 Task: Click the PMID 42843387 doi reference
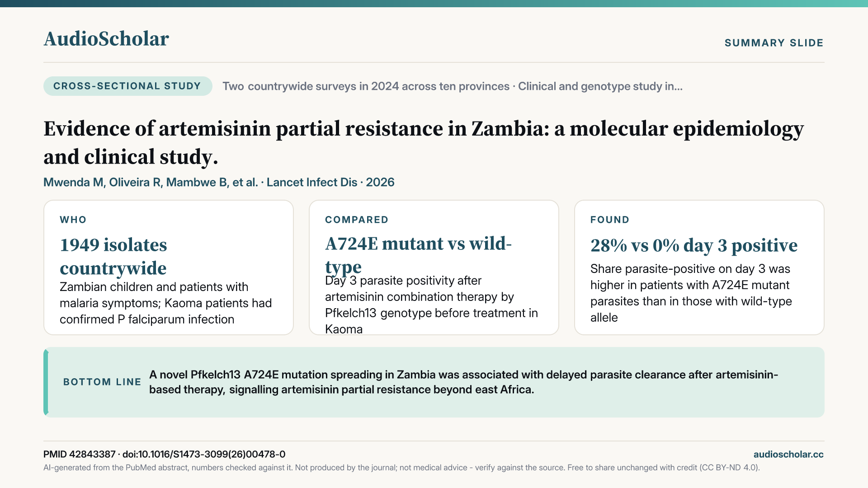pyautogui.click(x=165, y=454)
